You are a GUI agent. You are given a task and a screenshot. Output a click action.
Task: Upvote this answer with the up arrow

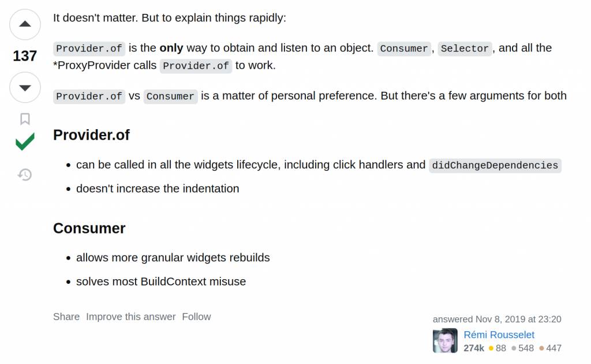[25, 24]
